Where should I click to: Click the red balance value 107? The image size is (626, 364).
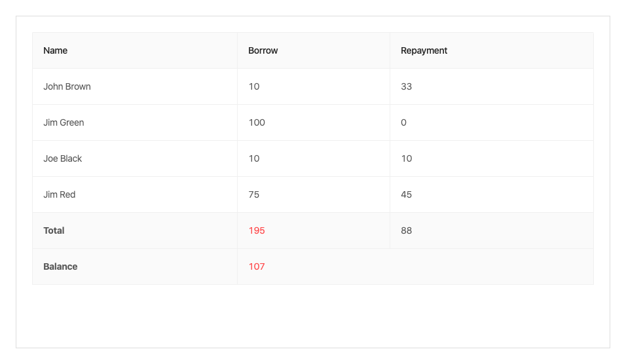coord(257,266)
